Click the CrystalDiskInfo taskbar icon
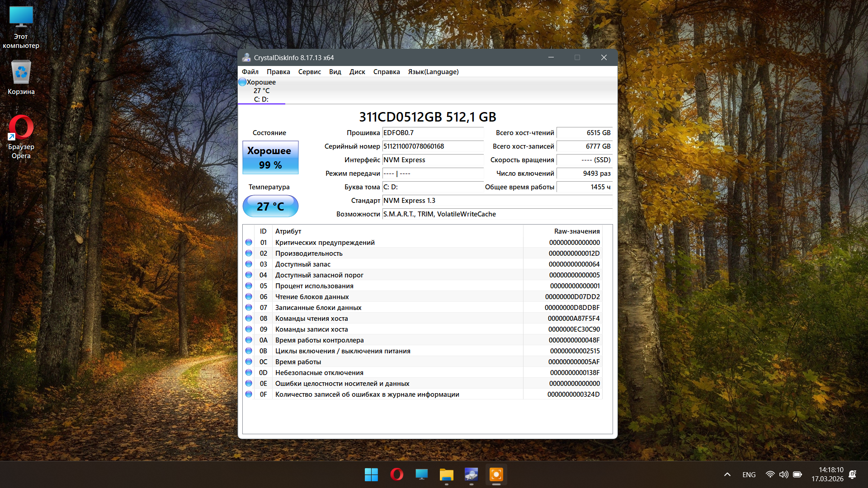 (x=471, y=474)
